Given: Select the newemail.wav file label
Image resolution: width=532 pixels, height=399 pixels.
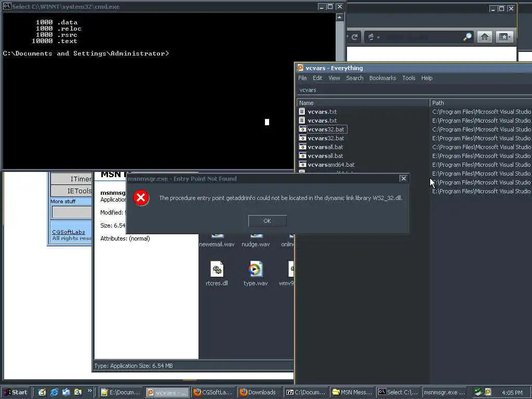Looking at the screenshot, I should point(217,244).
